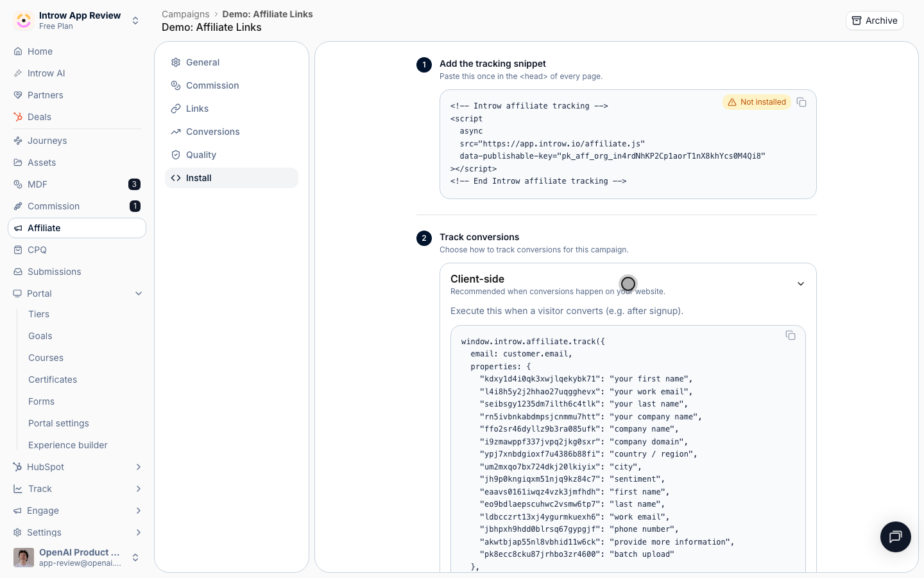This screenshot has height=578, width=924.
Task: Click the General gear icon
Action: pyautogui.click(x=176, y=62)
